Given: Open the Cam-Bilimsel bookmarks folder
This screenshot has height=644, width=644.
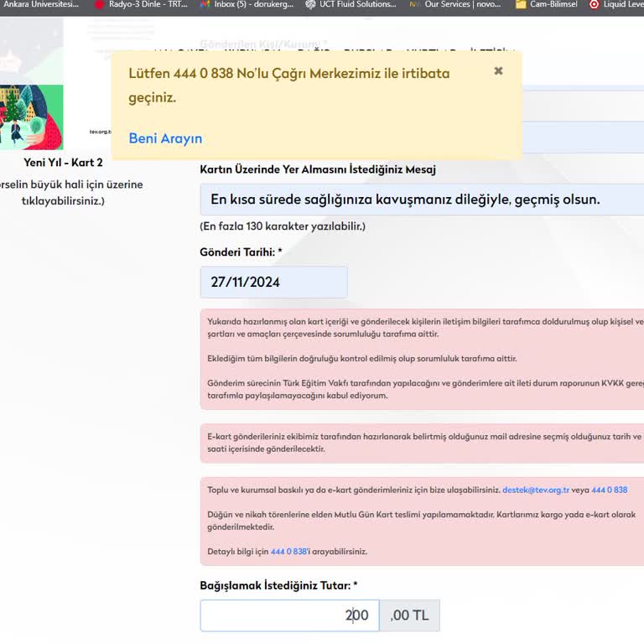Looking at the screenshot, I should pos(547,4).
